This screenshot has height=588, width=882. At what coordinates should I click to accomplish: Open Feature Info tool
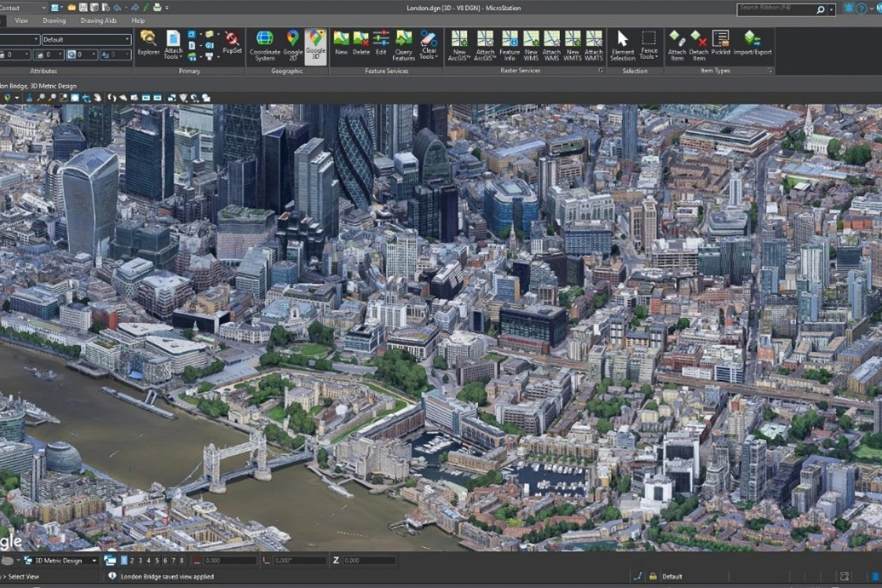[510, 45]
